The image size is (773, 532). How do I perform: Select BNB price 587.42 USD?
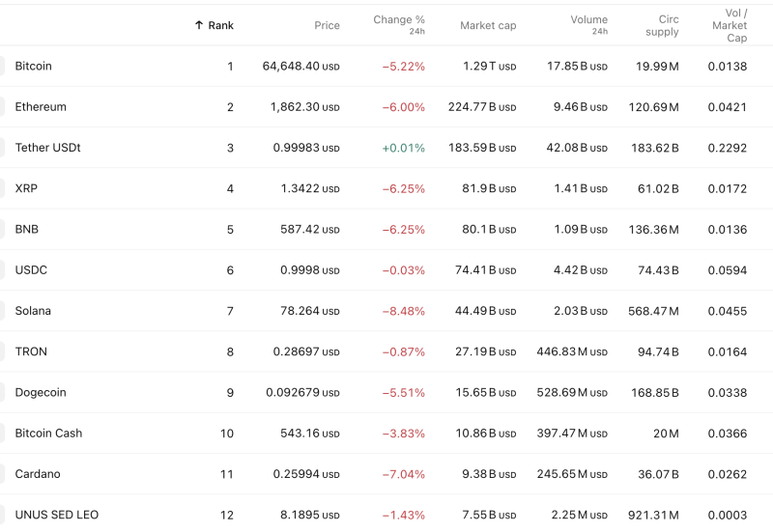[310, 230]
